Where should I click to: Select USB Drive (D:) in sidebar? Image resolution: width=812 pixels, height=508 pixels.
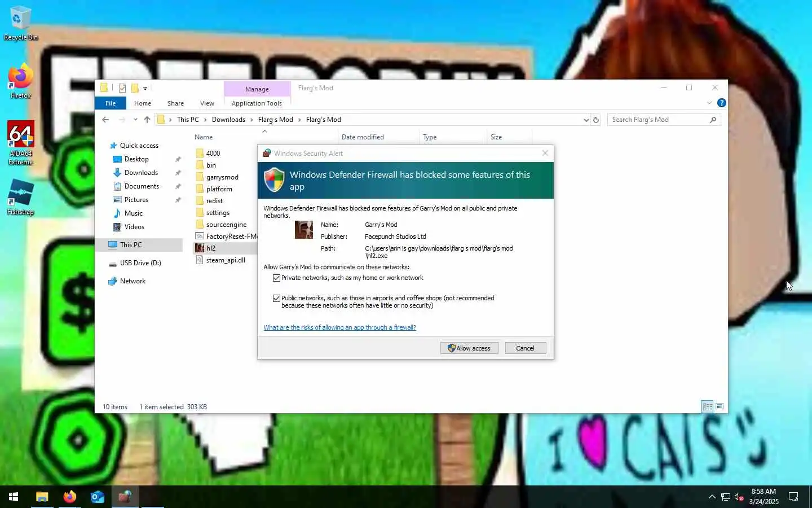(x=140, y=263)
